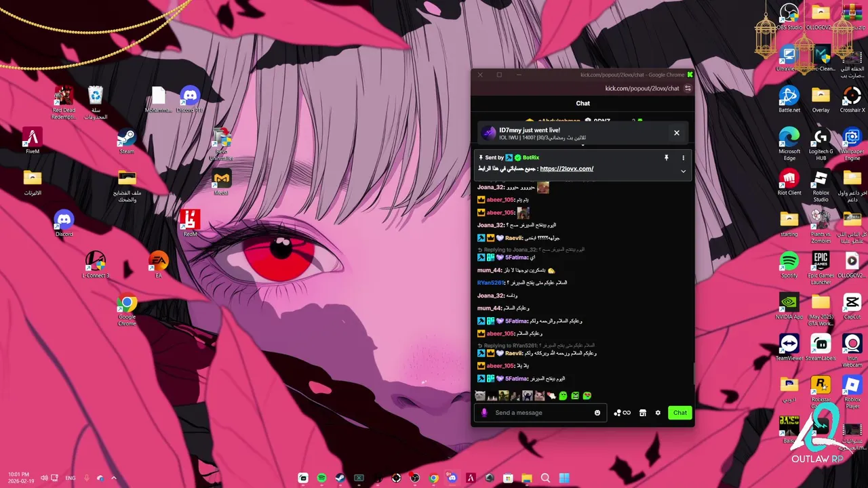Open the NVIDIA App desktop icon

(789, 306)
